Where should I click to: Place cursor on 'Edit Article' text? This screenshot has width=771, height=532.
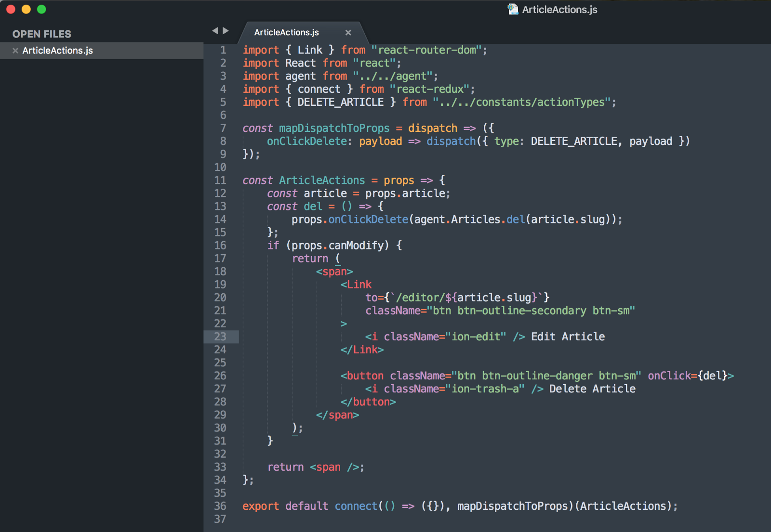568,337
